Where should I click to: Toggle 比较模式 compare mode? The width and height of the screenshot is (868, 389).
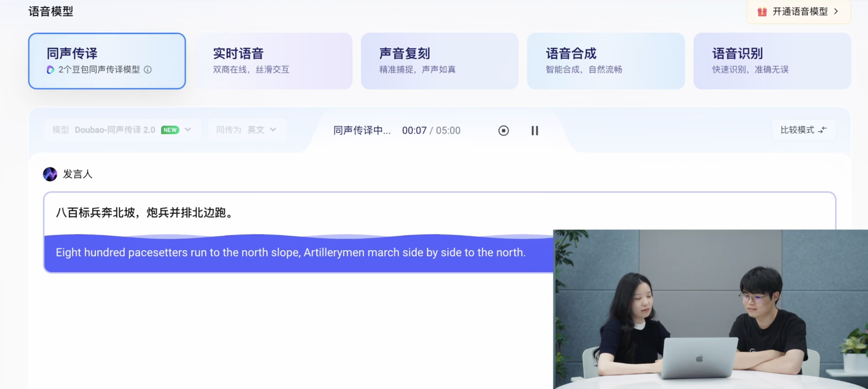[804, 130]
